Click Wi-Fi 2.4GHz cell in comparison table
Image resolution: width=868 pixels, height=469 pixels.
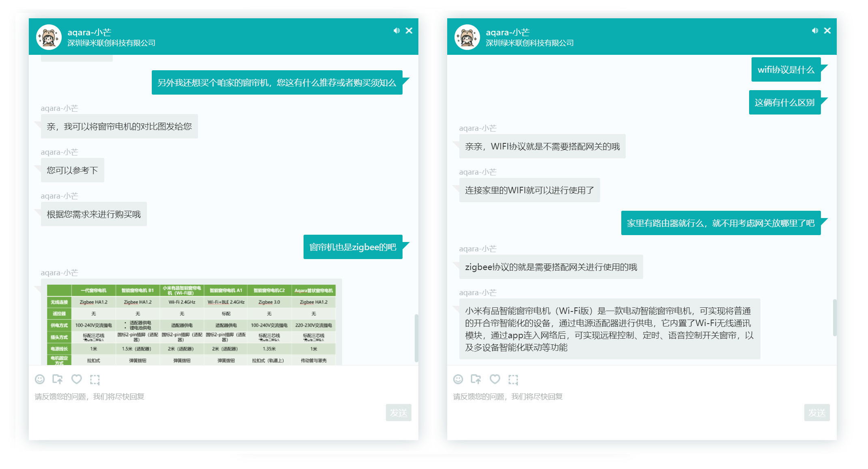tap(182, 302)
